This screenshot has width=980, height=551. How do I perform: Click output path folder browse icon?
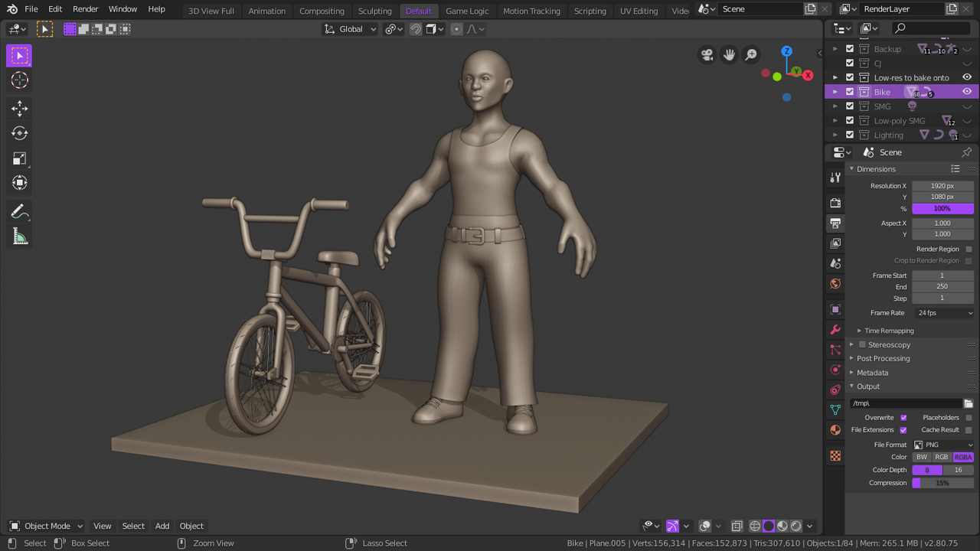tap(969, 403)
